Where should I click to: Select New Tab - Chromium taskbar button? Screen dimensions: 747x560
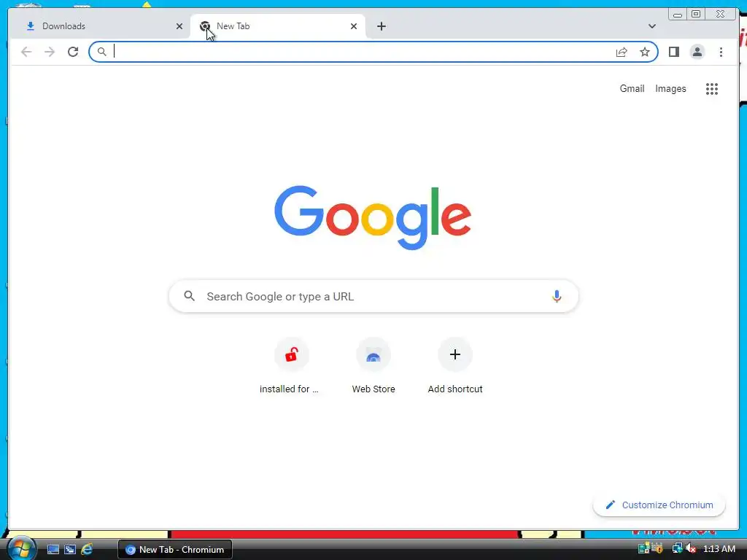(x=175, y=550)
